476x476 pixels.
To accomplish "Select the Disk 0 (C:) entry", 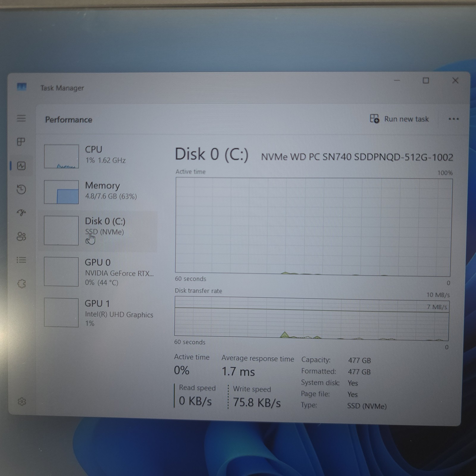I will (x=98, y=231).
